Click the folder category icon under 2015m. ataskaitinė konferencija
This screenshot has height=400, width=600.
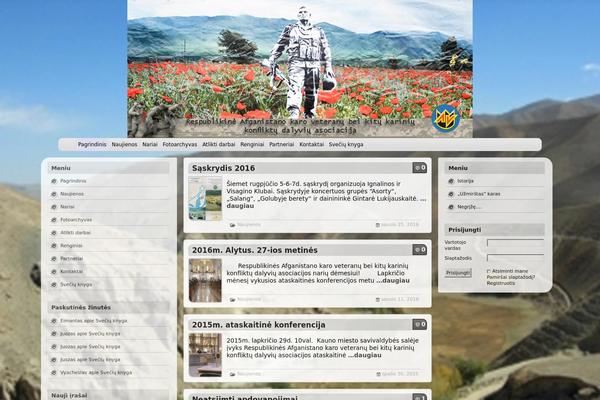232,374
